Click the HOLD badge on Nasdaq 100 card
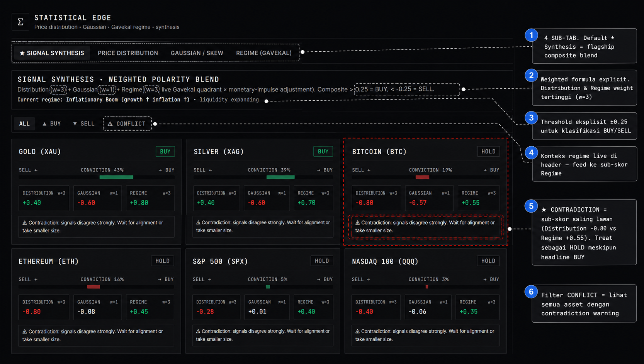 pos(488,261)
